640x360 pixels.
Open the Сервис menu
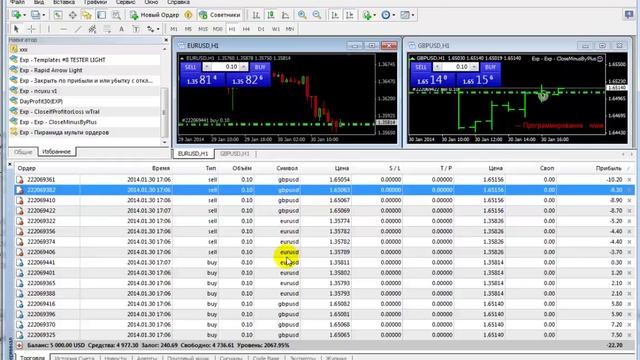coord(125,2)
